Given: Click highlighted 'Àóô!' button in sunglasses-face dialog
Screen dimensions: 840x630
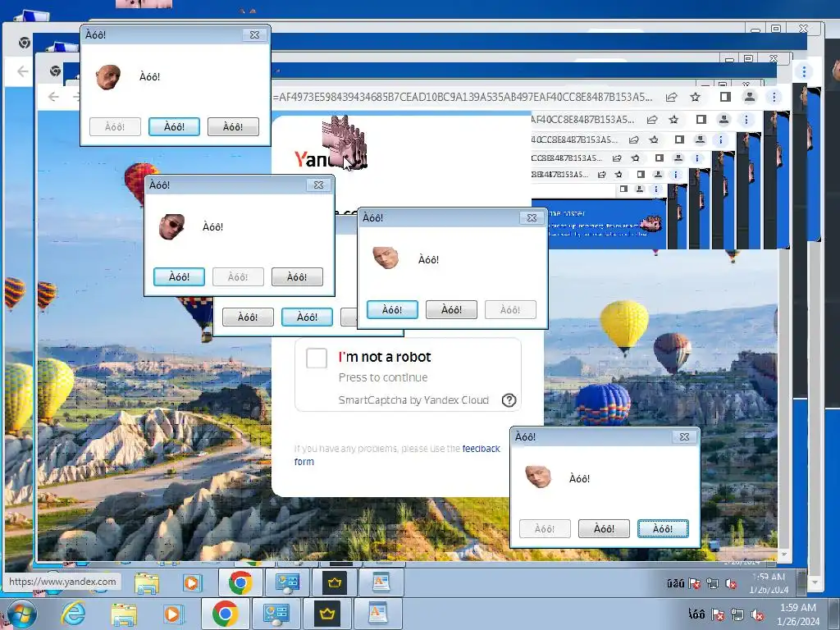Looking at the screenshot, I should coord(179,277).
